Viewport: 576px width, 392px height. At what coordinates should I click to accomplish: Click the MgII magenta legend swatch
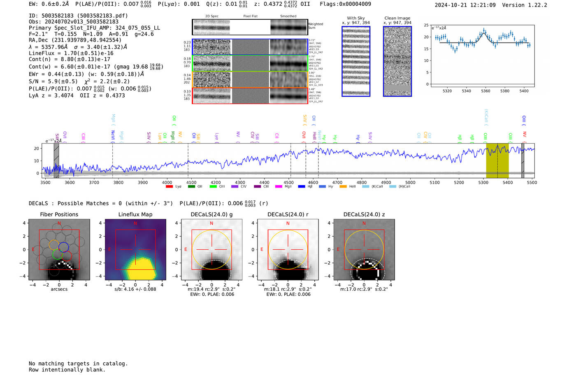tap(279, 187)
